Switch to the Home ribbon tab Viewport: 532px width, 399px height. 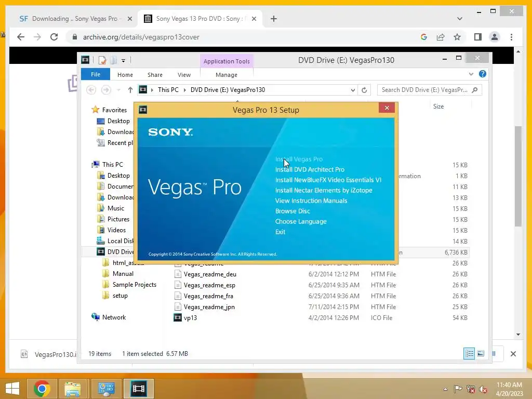point(125,75)
